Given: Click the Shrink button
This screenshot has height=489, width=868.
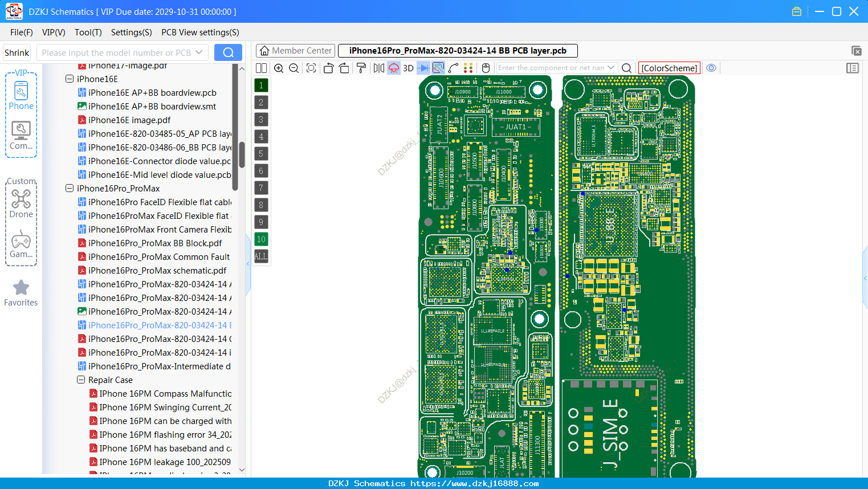Looking at the screenshot, I should point(17,52).
